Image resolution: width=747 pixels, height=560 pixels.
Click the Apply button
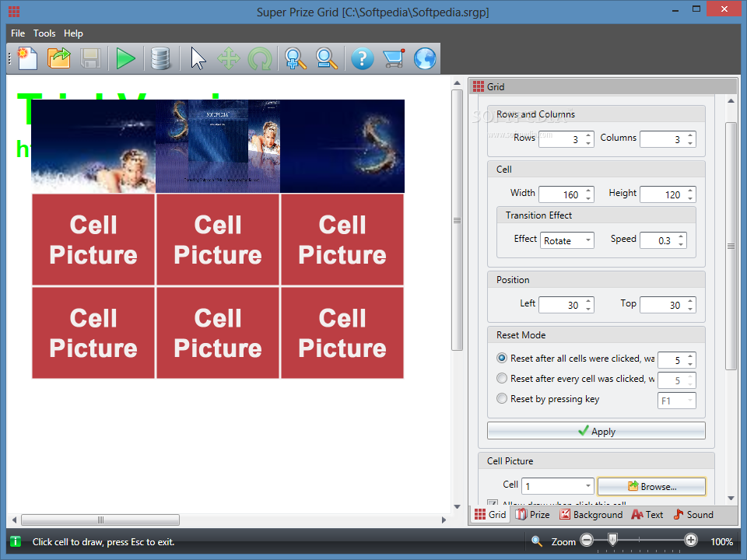(596, 431)
